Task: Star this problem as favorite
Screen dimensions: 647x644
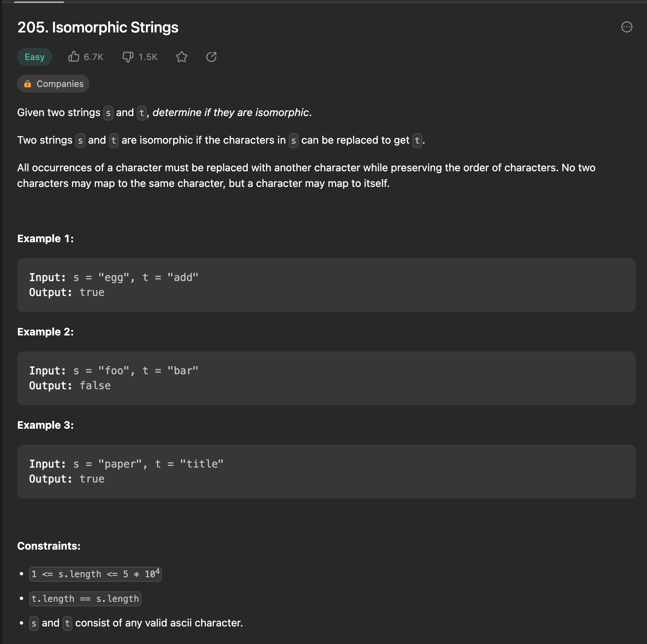Action: (x=182, y=57)
